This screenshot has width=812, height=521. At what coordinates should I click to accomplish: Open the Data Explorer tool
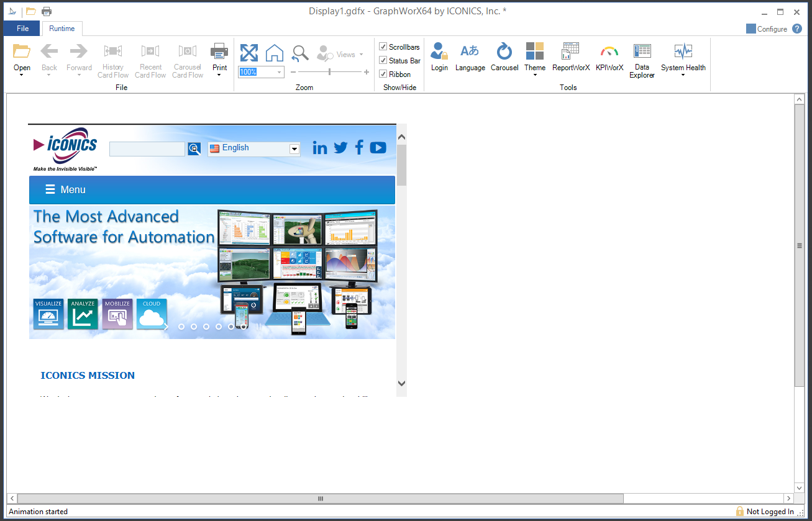[642, 60]
